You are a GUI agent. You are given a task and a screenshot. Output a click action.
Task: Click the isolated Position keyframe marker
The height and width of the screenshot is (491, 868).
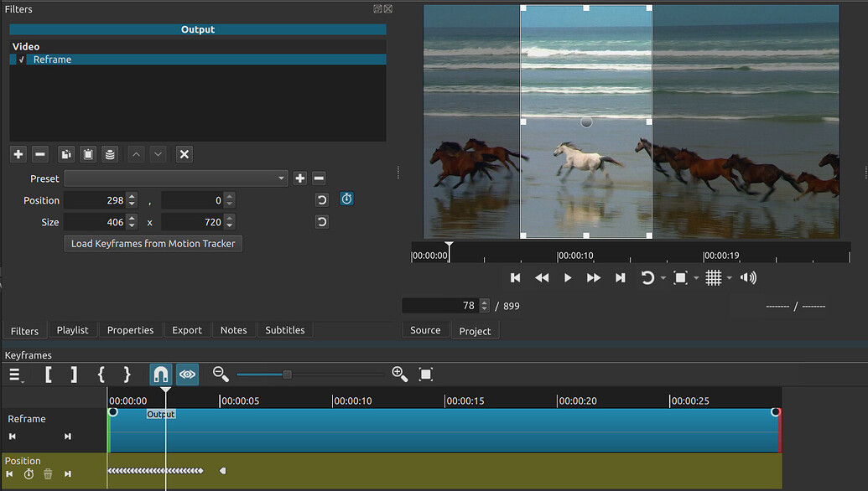coord(222,471)
